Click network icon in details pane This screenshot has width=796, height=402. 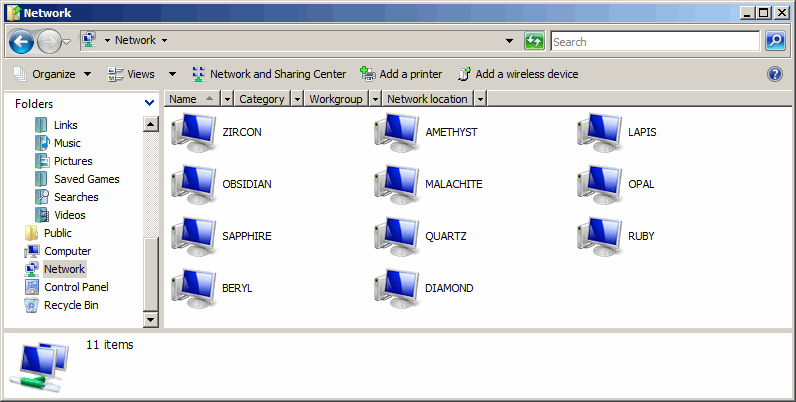tap(39, 367)
